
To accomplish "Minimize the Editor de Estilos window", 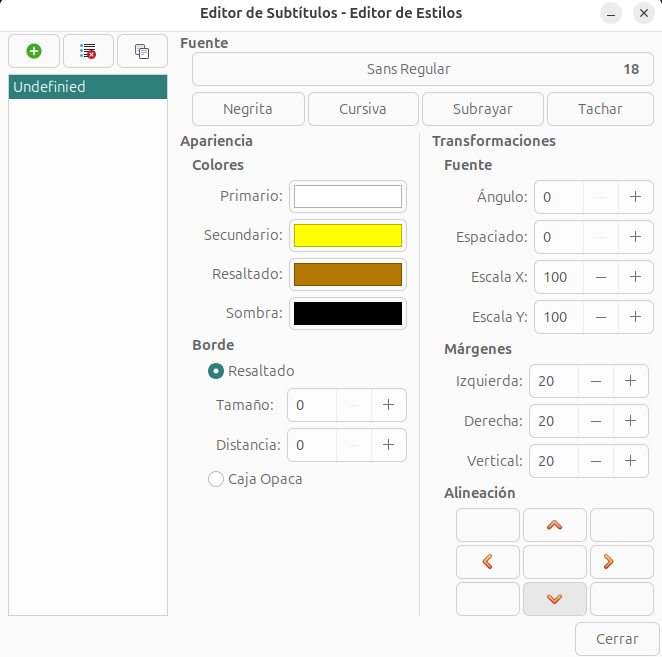I will pyautogui.click(x=611, y=13).
